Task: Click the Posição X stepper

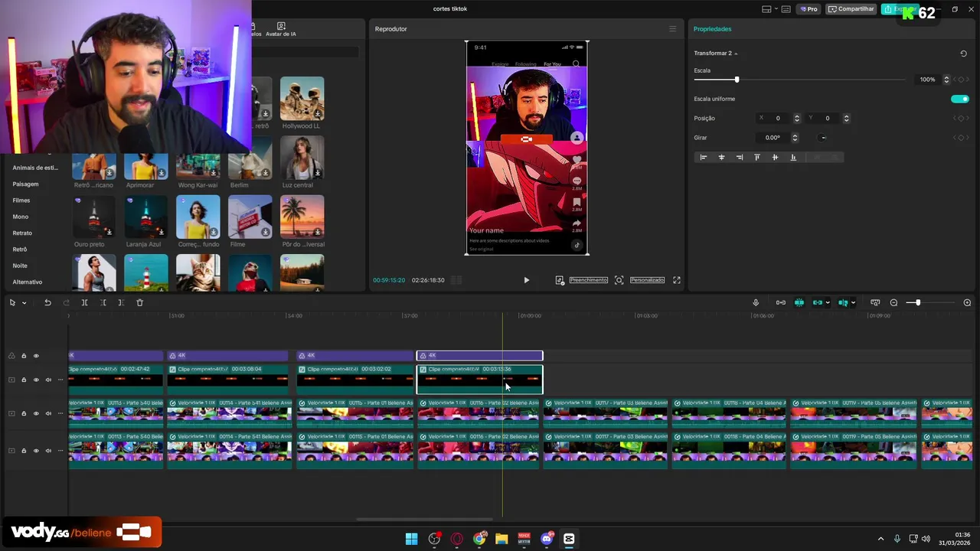Action: click(x=797, y=119)
